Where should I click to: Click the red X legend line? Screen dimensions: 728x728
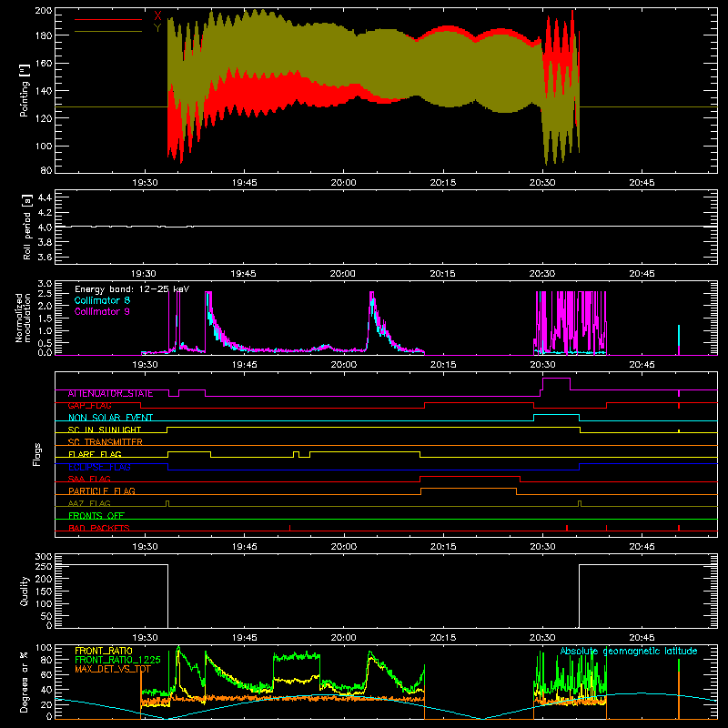coord(108,19)
